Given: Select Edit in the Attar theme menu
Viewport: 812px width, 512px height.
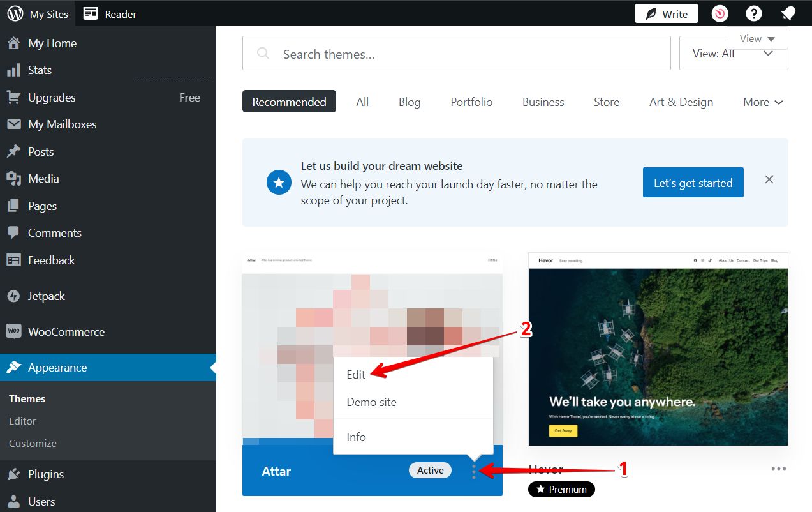Looking at the screenshot, I should 355,375.
